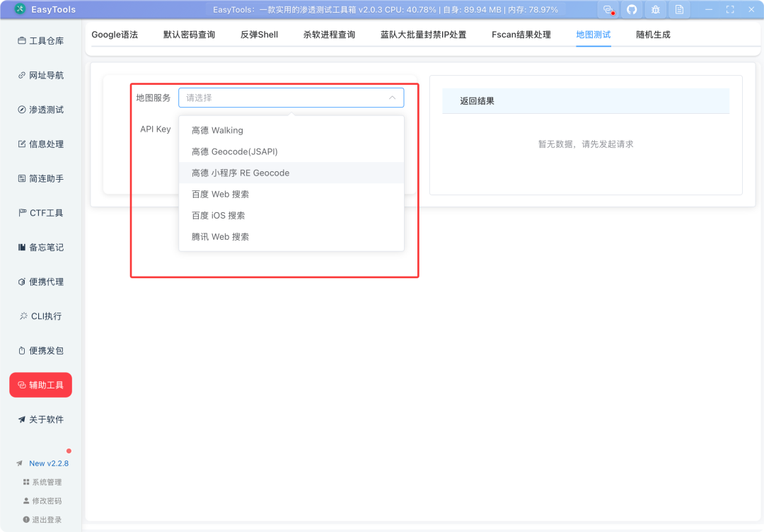Select 便携代理 in the sidebar
The image size is (764, 532).
click(41, 282)
